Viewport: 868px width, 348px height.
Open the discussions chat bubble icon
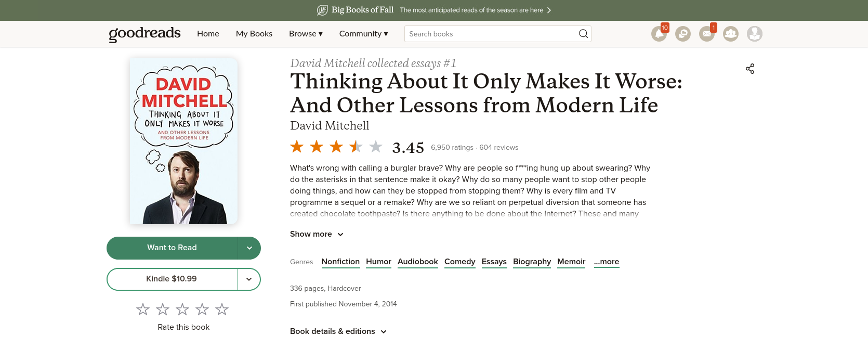[683, 34]
